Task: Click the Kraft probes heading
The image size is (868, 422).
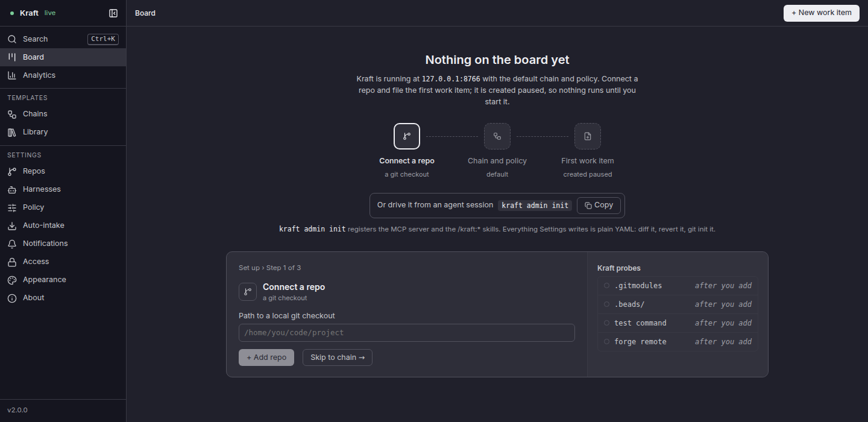Action: (619, 268)
